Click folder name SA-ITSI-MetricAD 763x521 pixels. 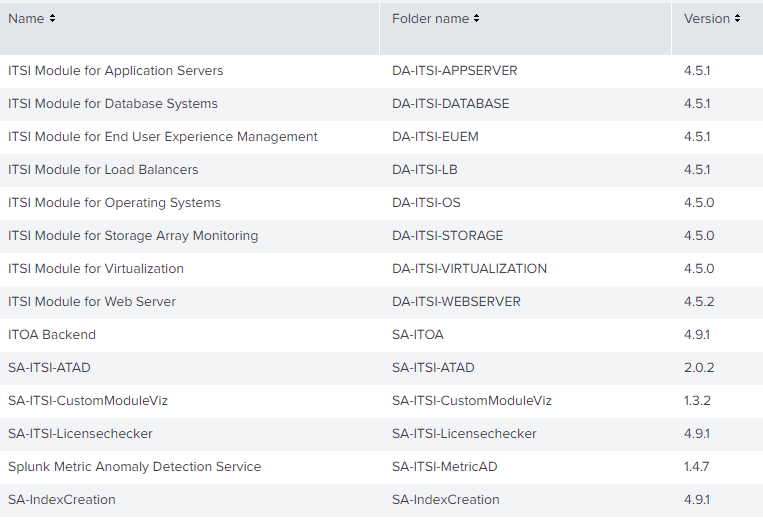click(444, 467)
